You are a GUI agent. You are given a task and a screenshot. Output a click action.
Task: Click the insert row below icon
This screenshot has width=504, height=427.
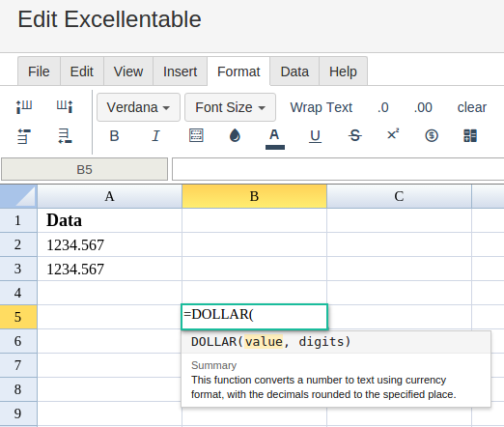(x=65, y=136)
